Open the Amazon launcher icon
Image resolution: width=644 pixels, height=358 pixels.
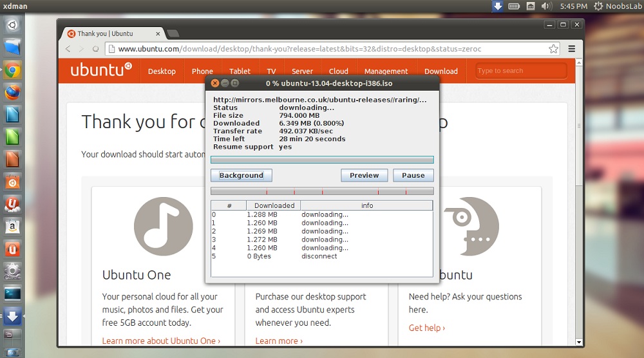pos(12,227)
